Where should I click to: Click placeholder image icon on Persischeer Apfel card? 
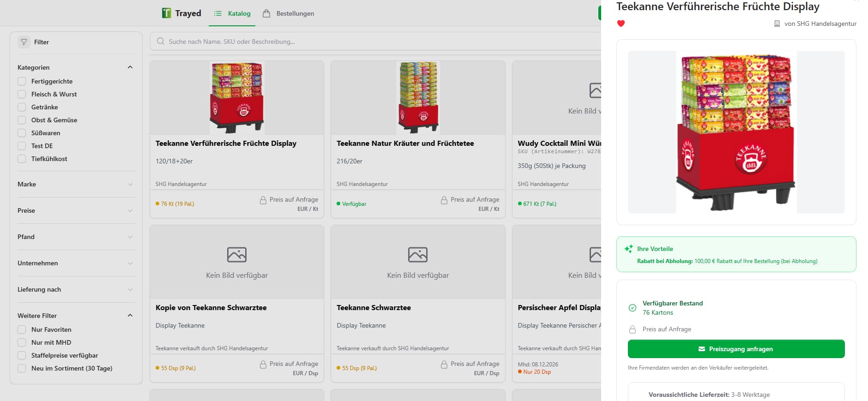596,255
